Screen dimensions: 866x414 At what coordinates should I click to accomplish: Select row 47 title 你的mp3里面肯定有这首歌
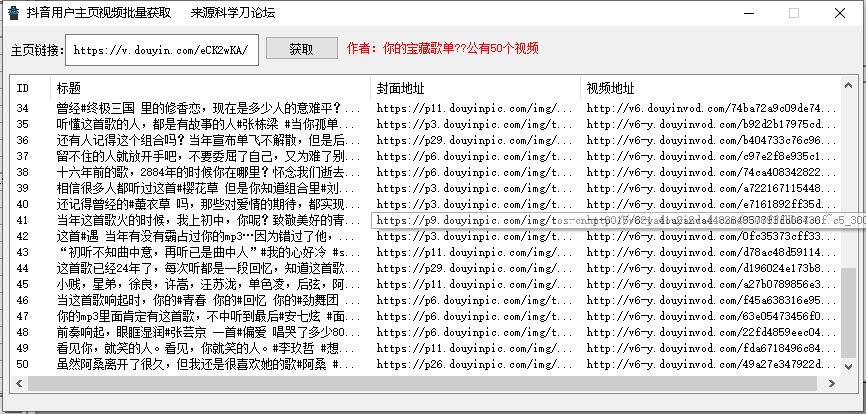point(208,317)
